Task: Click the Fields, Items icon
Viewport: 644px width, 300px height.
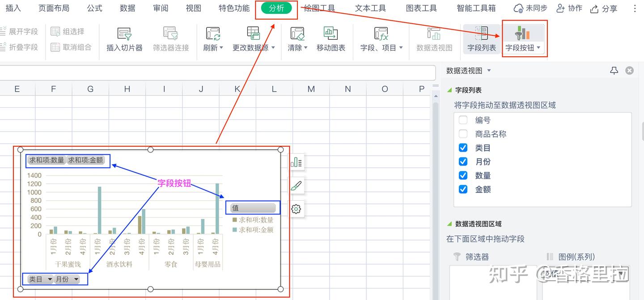Action: [381, 34]
